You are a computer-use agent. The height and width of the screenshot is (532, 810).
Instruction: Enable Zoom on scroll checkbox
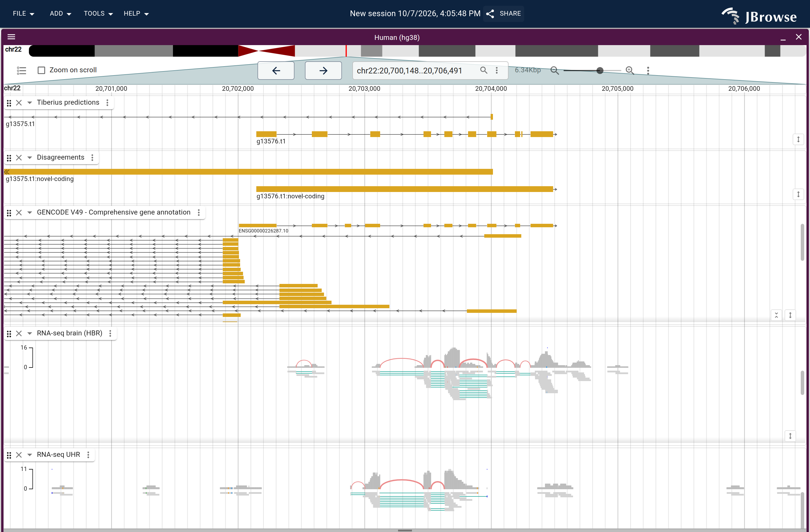coord(42,70)
